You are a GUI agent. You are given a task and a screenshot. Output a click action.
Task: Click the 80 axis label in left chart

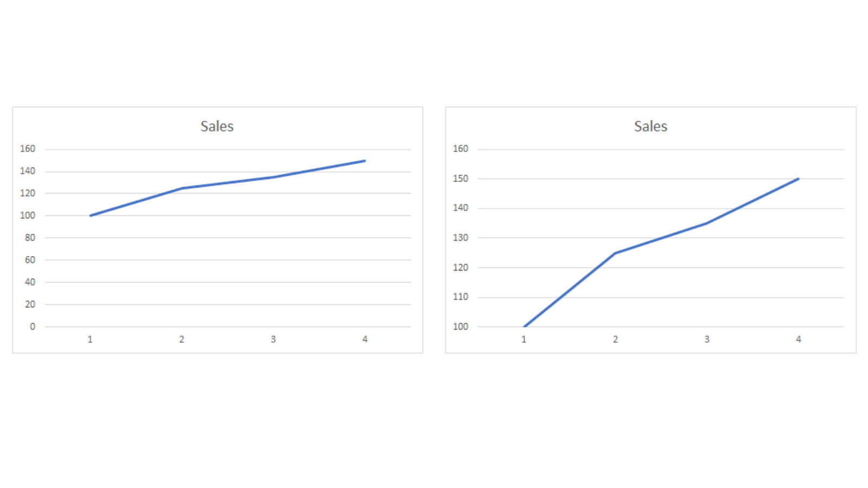coord(30,237)
